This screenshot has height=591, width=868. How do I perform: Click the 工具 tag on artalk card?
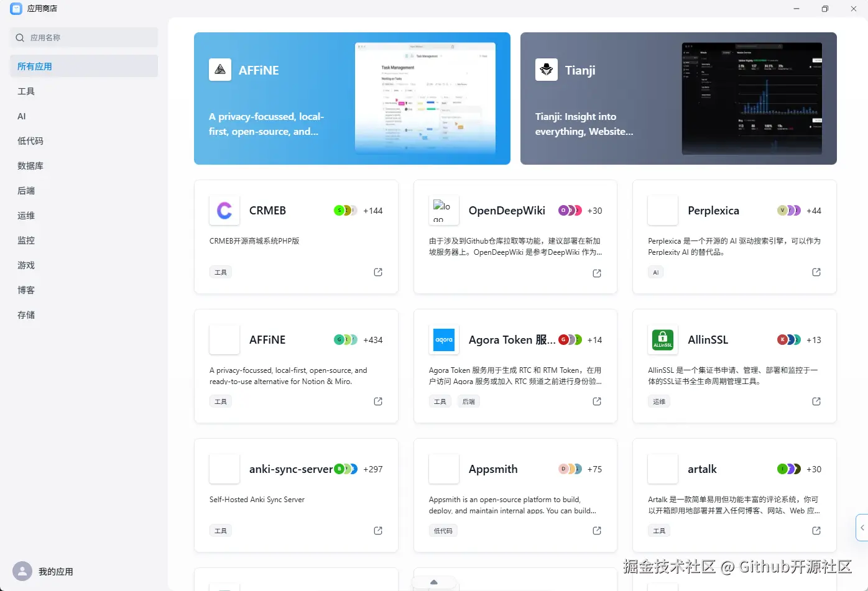point(659,531)
